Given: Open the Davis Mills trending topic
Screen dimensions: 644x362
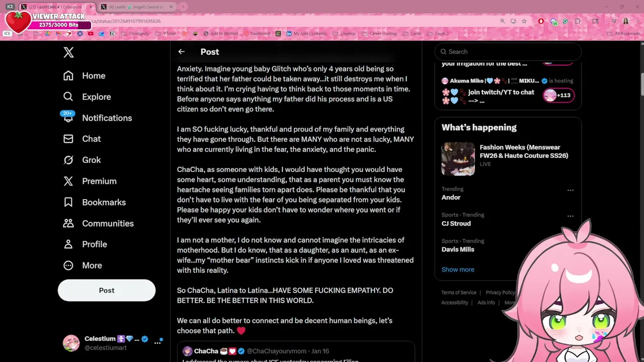Looking at the screenshot, I should click(x=458, y=249).
